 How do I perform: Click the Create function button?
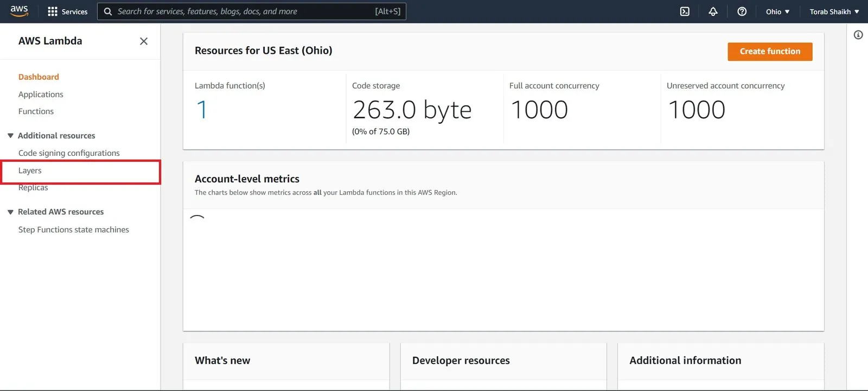point(770,52)
